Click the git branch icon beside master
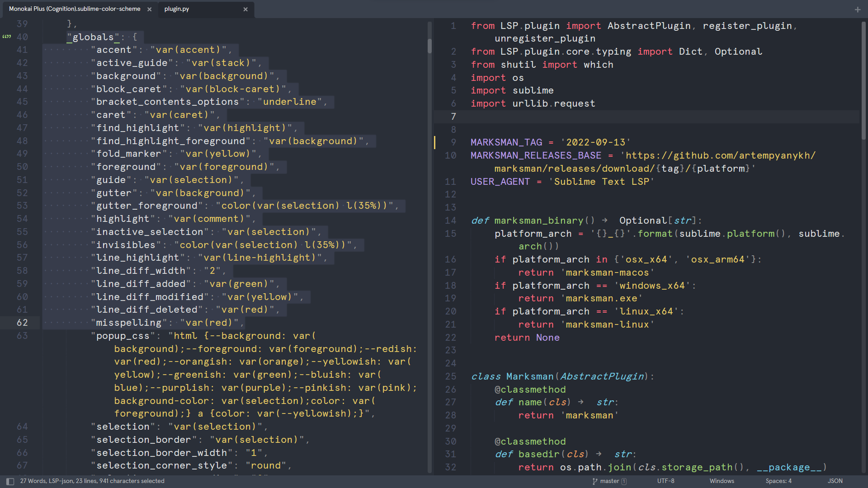This screenshot has height=488, width=868. pos(595,481)
